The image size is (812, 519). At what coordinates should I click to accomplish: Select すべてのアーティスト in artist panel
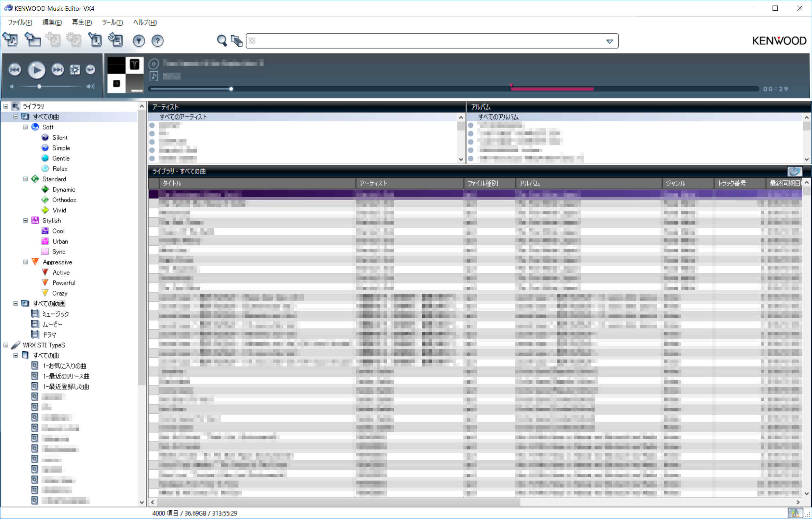pos(184,117)
